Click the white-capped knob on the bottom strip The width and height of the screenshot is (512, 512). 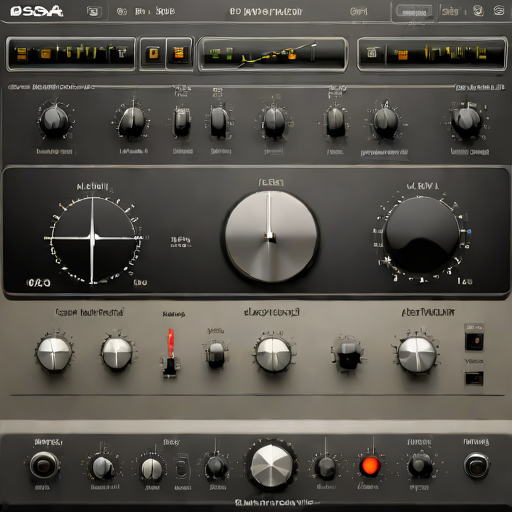pyautogui.click(x=152, y=468)
